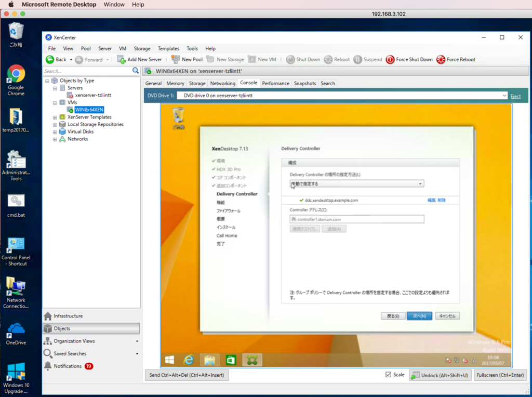Open the Window menu in macOS bar
The height and width of the screenshot is (397, 532).
click(x=114, y=4)
